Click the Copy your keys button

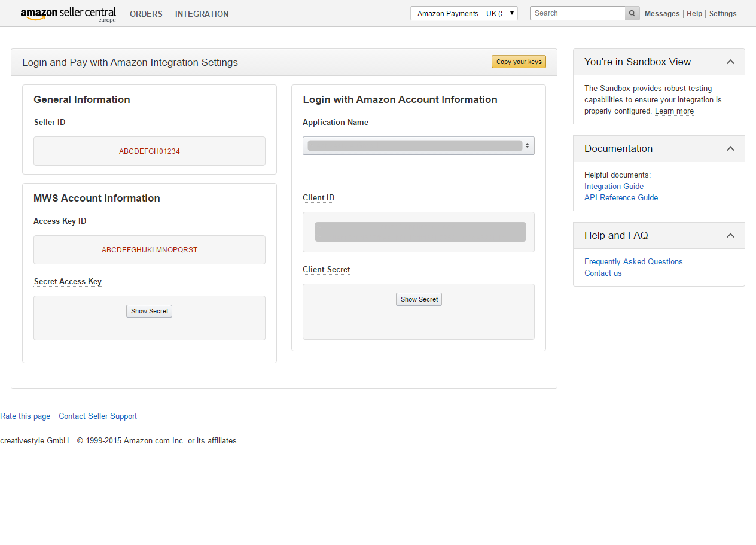[x=519, y=62]
